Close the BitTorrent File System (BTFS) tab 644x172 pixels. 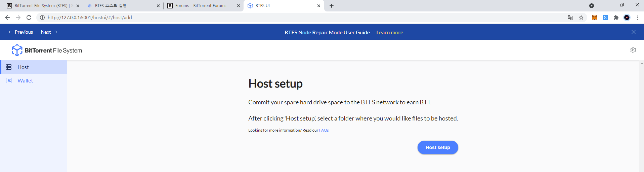78,6
